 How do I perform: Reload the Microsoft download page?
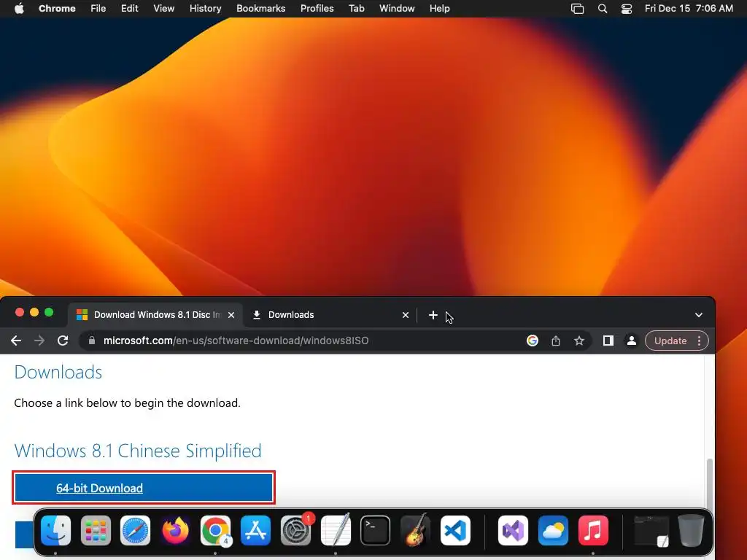pyautogui.click(x=63, y=341)
